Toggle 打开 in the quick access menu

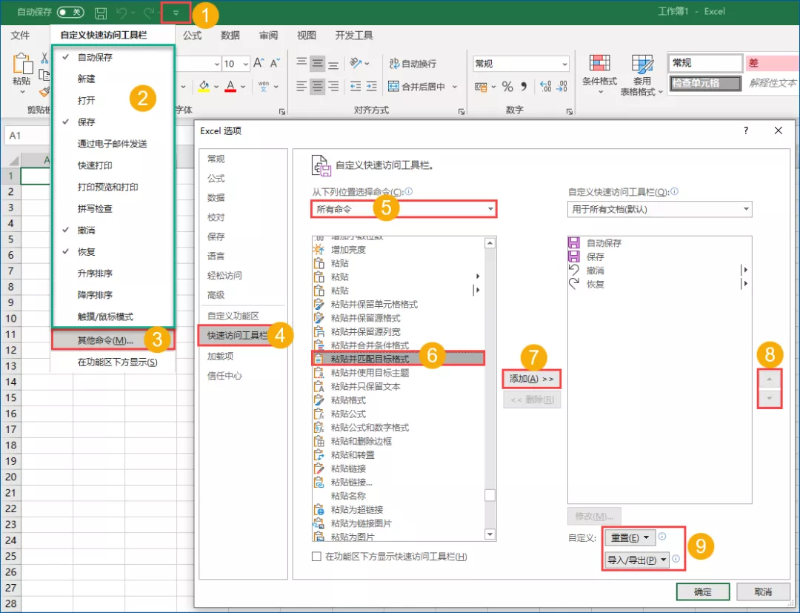click(113, 100)
